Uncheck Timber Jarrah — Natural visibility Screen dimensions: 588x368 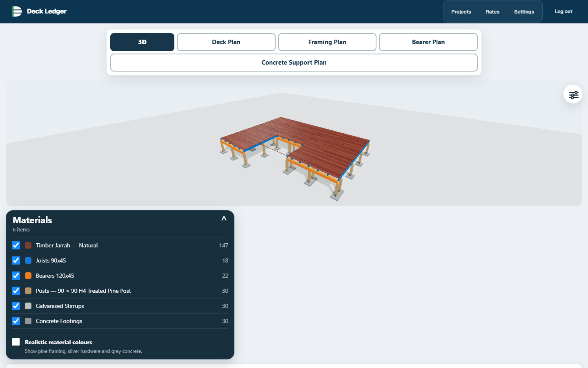(x=16, y=245)
